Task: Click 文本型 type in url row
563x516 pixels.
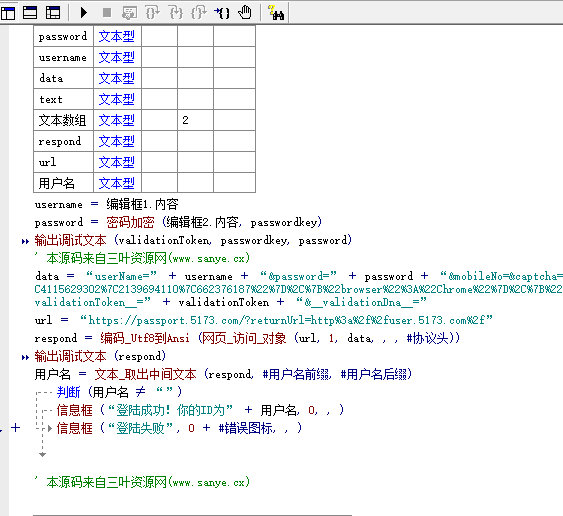Action: pyautogui.click(x=117, y=162)
